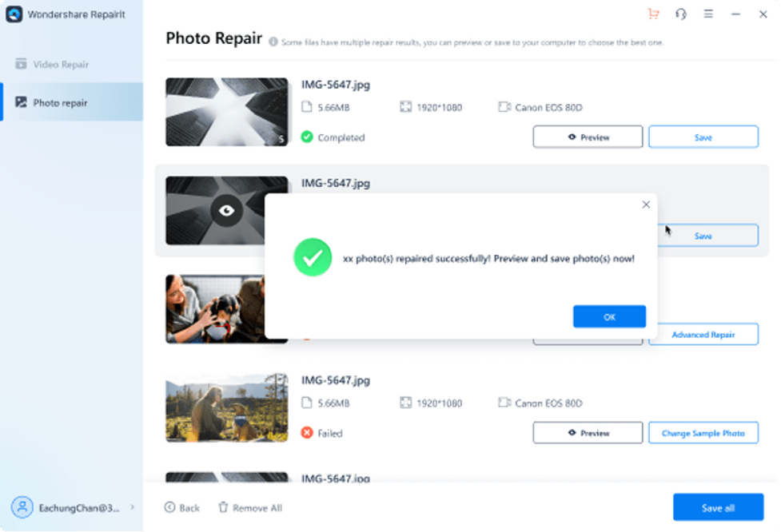Open the shopping cart icon

tap(654, 14)
